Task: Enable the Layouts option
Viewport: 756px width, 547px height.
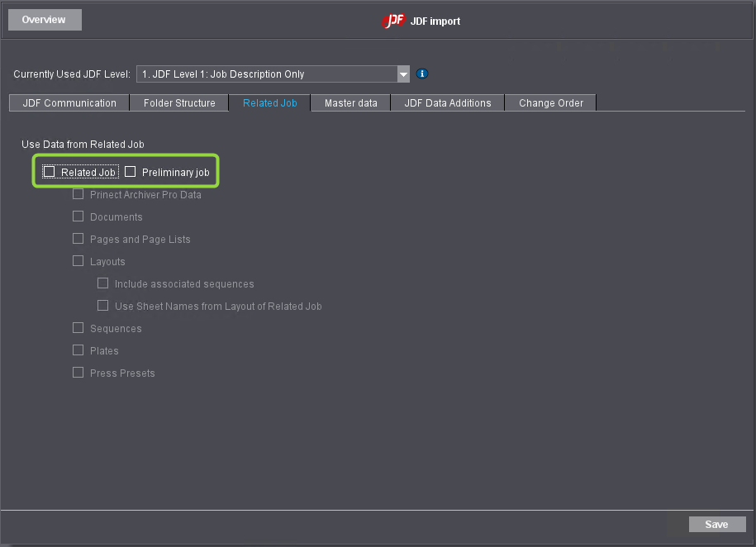Action: click(78, 261)
